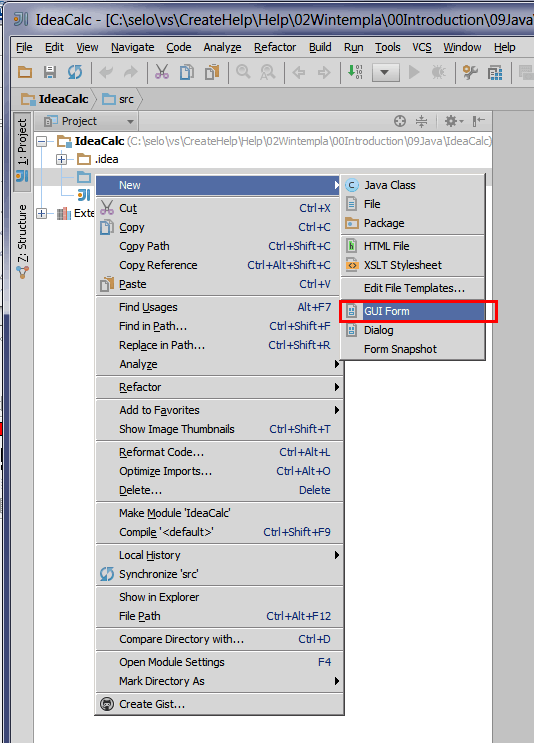Click the Paste toolbar icon
Viewport: 534px width, 743px height.
coord(212,72)
